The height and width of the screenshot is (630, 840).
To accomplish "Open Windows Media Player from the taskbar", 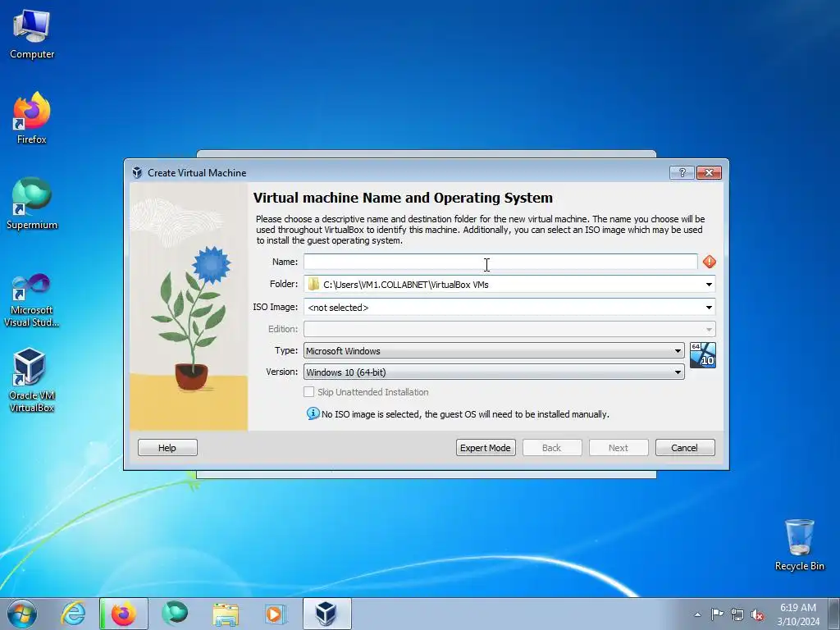I will tap(276, 614).
